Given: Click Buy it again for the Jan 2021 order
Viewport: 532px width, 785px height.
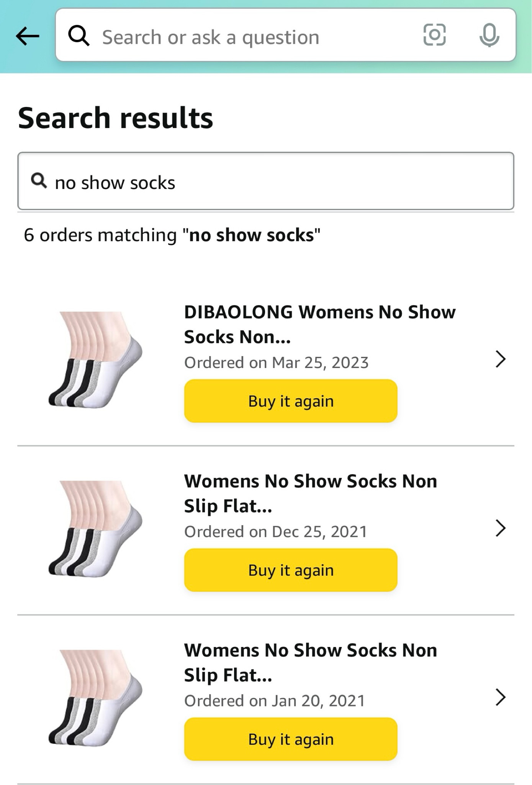Looking at the screenshot, I should (291, 740).
